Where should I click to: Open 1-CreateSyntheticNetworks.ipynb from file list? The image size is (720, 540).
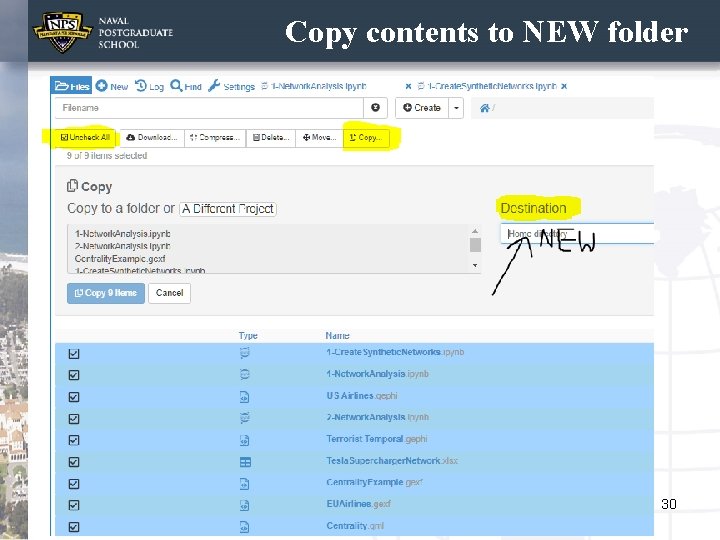[395, 352]
